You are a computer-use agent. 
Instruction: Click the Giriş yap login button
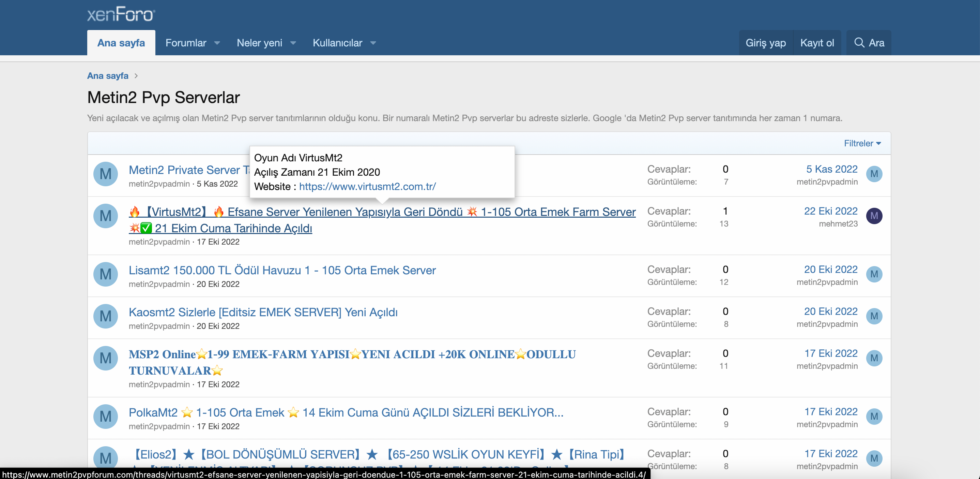click(765, 43)
